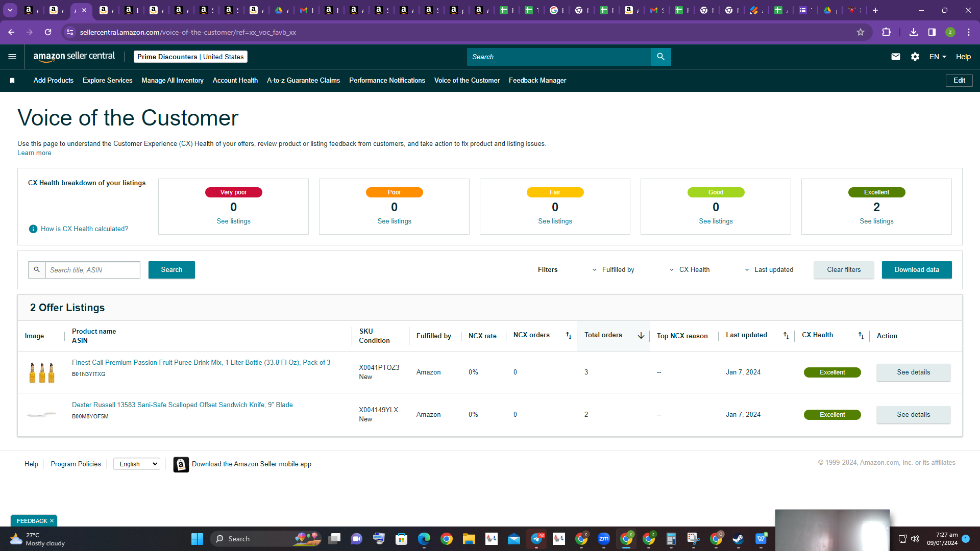Viewport: 980px width, 551px height.
Task: Click the Edit button in the navigation bar
Action: tap(960, 81)
